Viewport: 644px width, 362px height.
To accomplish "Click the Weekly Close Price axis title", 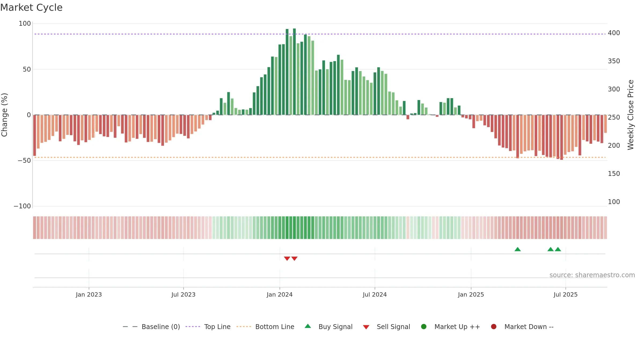I will tap(631, 115).
